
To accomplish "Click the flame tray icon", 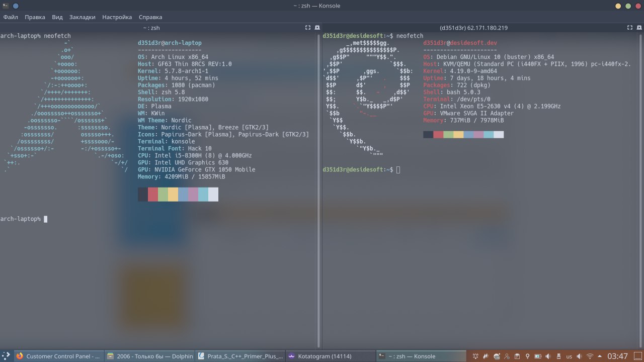I will click(486, 356).
